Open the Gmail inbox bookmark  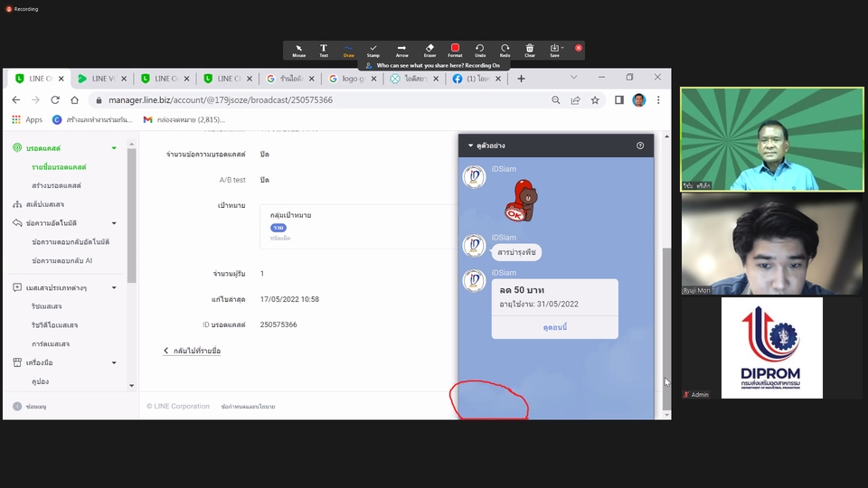pos(184,119)
